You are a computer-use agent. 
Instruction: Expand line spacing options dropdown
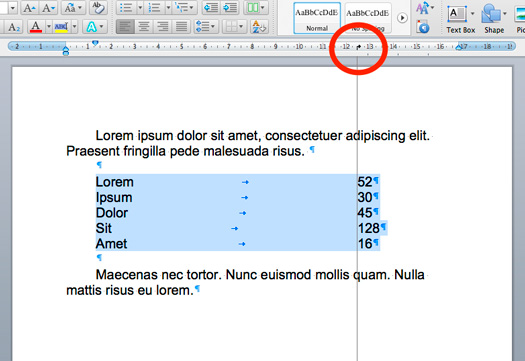[206, 26]
